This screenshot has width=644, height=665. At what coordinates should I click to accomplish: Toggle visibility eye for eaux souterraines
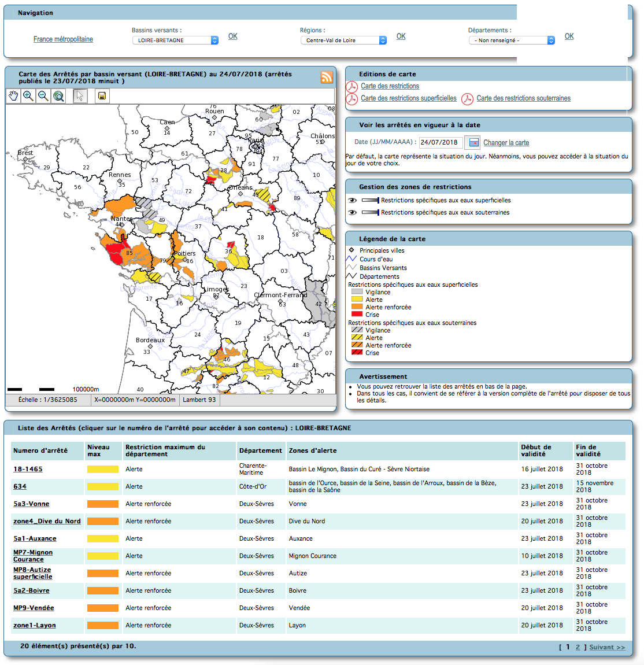(x=352, y=212)
